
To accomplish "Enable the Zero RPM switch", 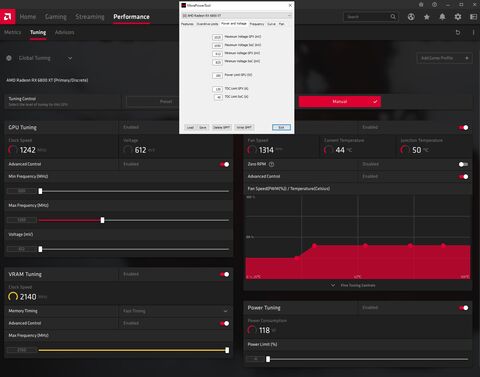I will click(463, 164).
